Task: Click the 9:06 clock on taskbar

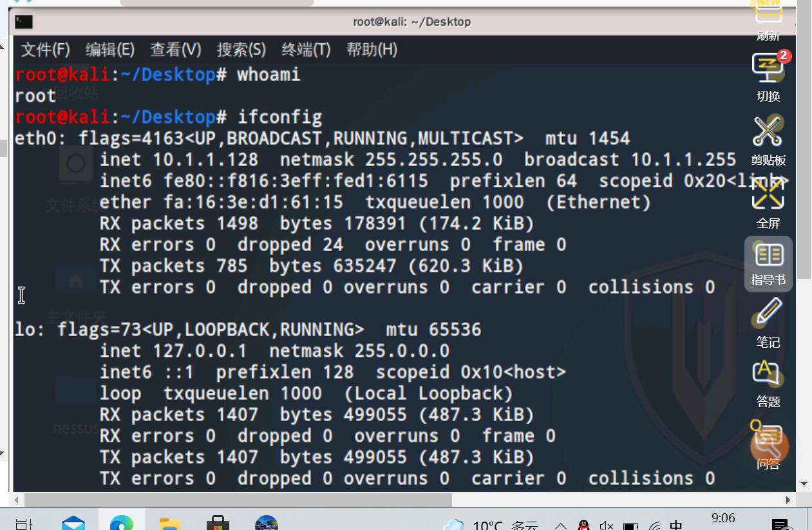Action: [723, 518]
